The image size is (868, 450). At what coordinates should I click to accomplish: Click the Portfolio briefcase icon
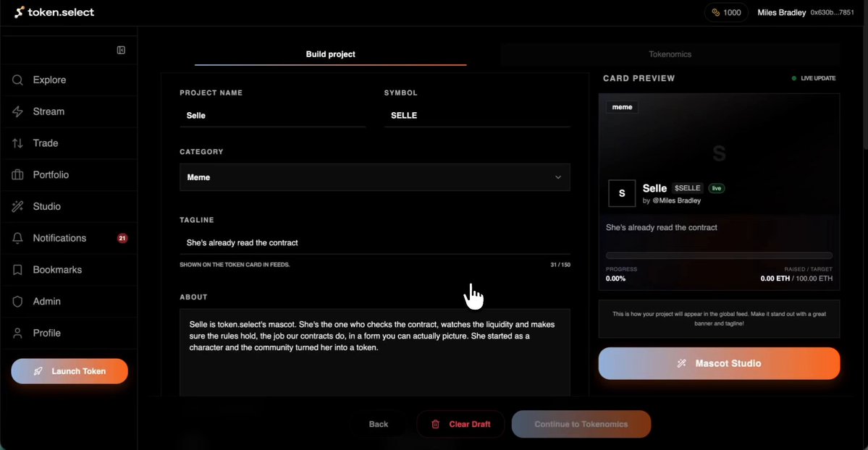[x=17, y=175]
